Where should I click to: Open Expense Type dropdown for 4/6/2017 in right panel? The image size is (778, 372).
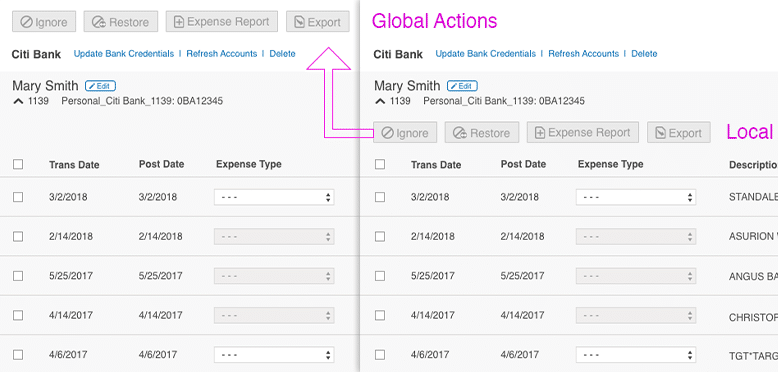click(x=636, y=355)
